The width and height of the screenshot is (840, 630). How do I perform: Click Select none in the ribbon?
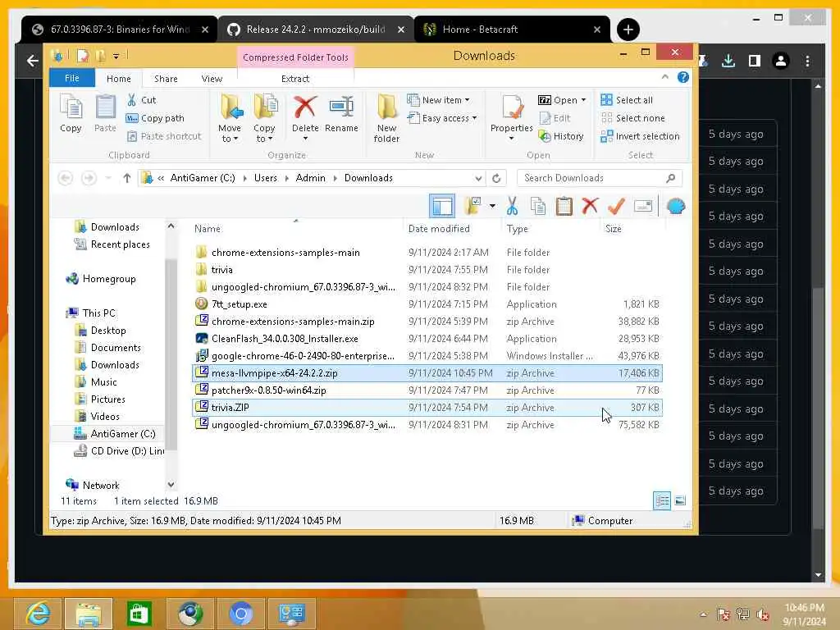pos(632,118)
